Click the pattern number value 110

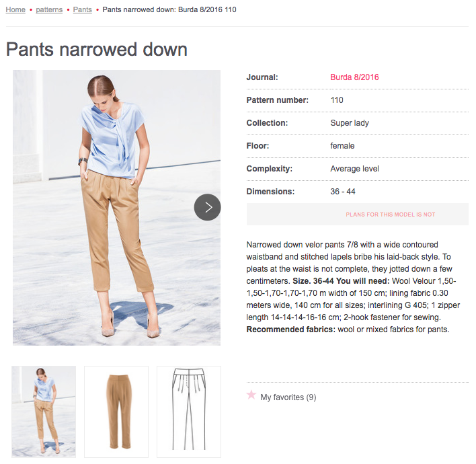(337, 100)
